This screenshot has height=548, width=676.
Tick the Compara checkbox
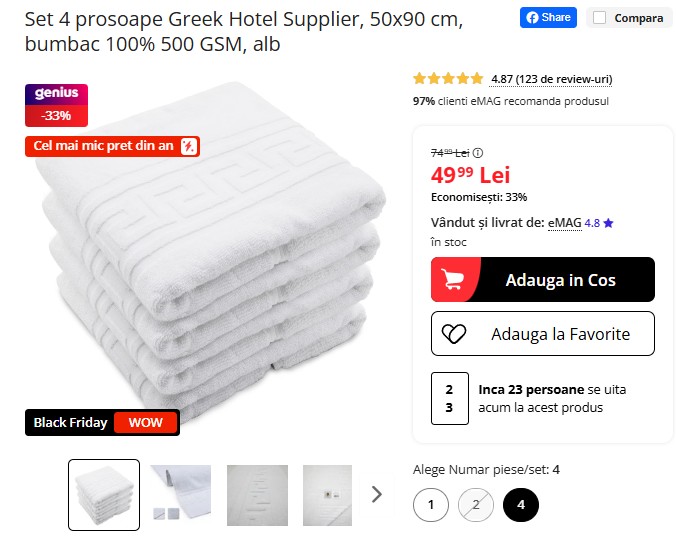(599, 18)
